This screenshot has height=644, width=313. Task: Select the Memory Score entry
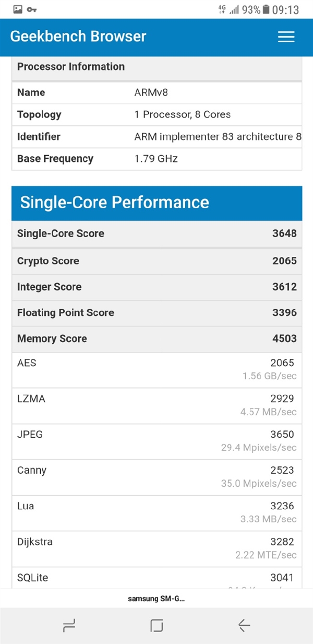[x=156, y=338]
